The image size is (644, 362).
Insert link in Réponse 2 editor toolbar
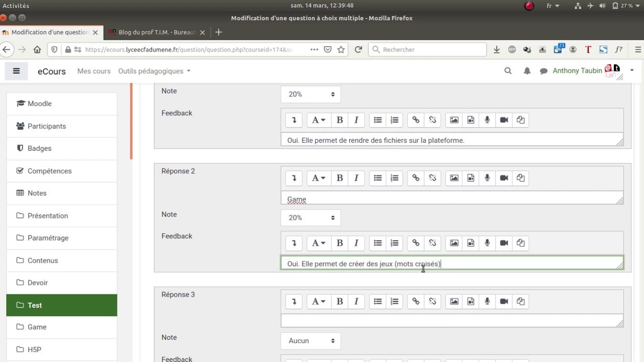click(x=416, y=178)
